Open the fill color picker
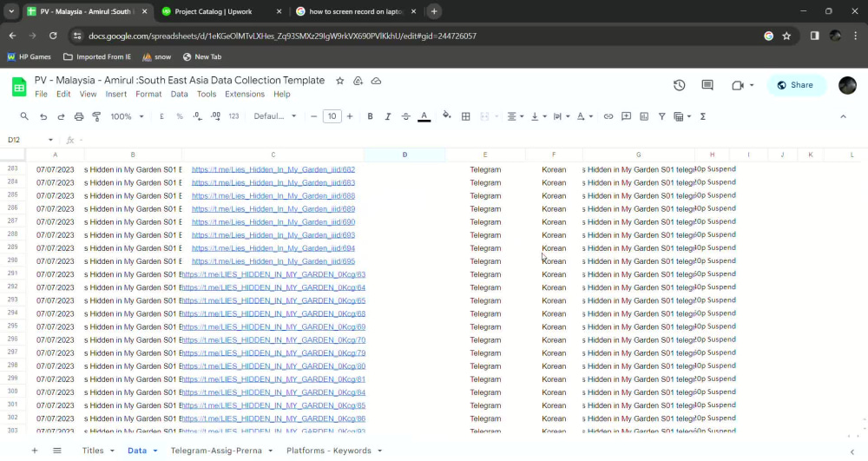The image size is (868, 461). pos(447,115)
